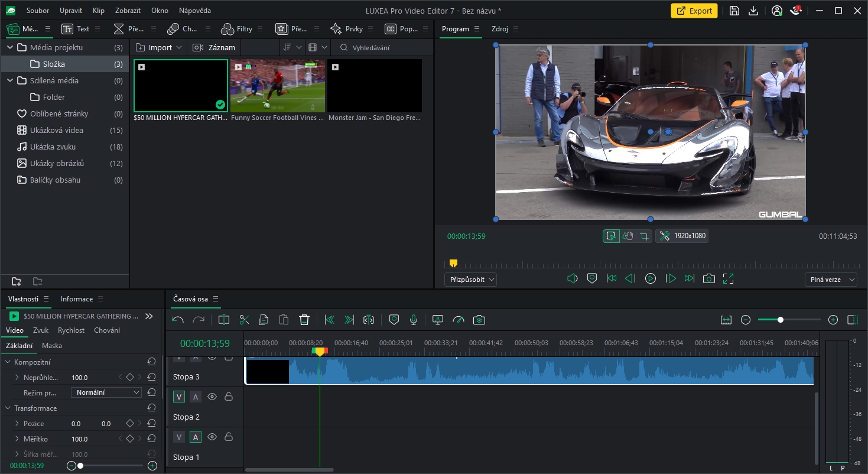Undo the last timeline action
Screen dimensions: 868x474
point(178,320)
